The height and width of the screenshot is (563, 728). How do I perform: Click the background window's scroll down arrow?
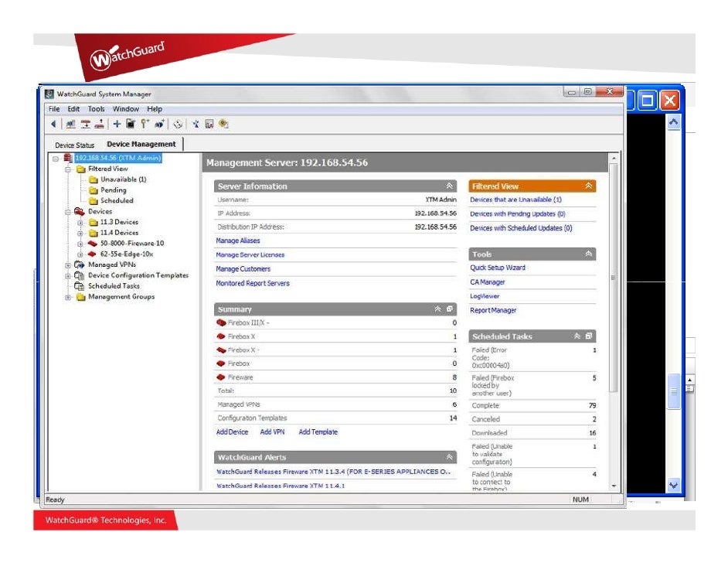[674, 485]
